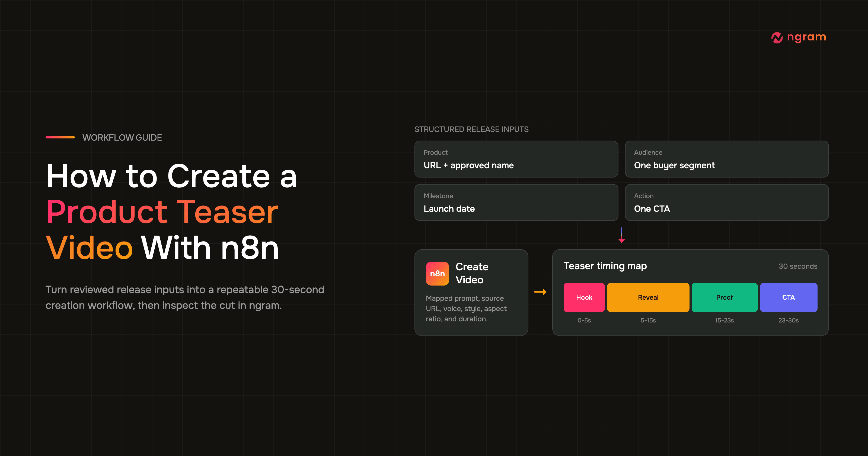Click the ngram wordmark text
Image resolution: width=868 pixels, height=456 pixels.
pos(806,37)
